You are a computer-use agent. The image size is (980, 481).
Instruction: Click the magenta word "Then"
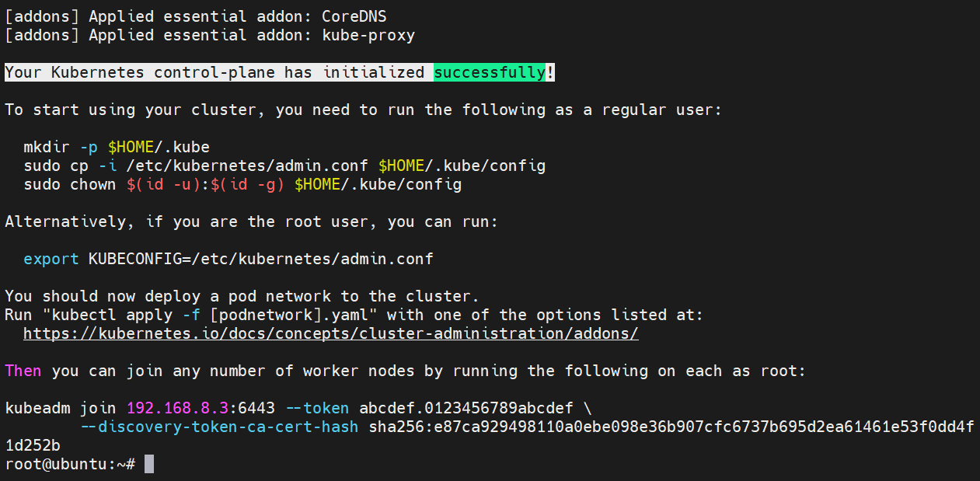23,371
